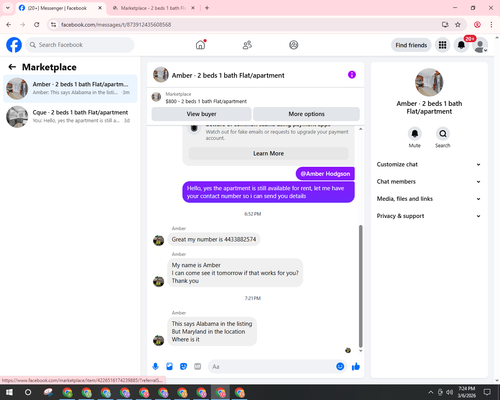The height and width of the screenshot is (400, 500).
Task: Open the Chrome three-dot menu
Action: pos(491,25)
